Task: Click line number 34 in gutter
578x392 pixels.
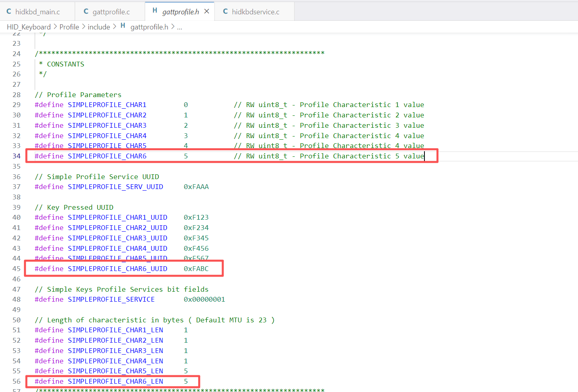Action: (16, 156)
